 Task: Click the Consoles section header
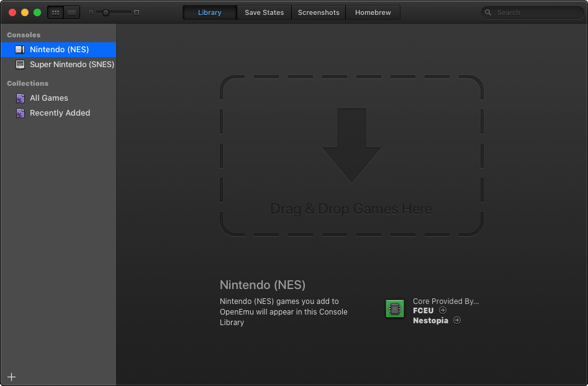pos(24,35)
